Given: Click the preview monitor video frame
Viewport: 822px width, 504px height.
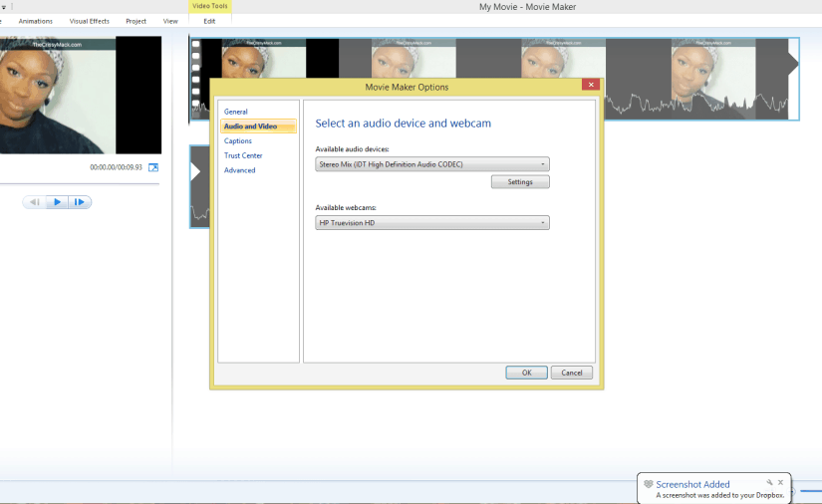Looking at the screenshot, I should click(x=81, y=95).
